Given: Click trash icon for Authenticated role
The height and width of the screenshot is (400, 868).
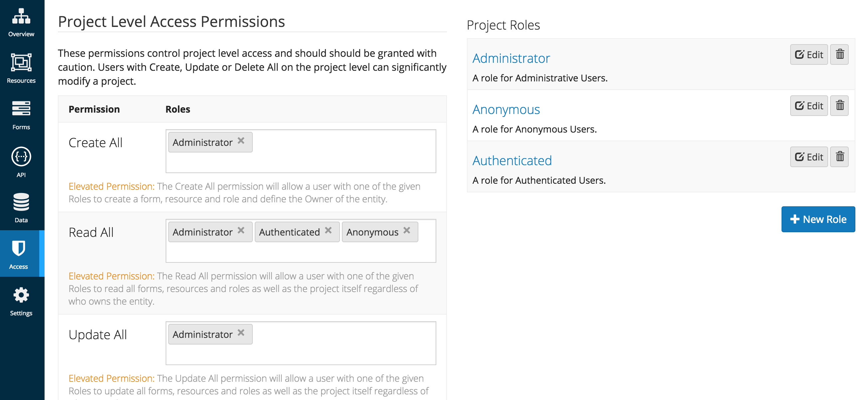Looking at the screenshot, I should [839, 156].
